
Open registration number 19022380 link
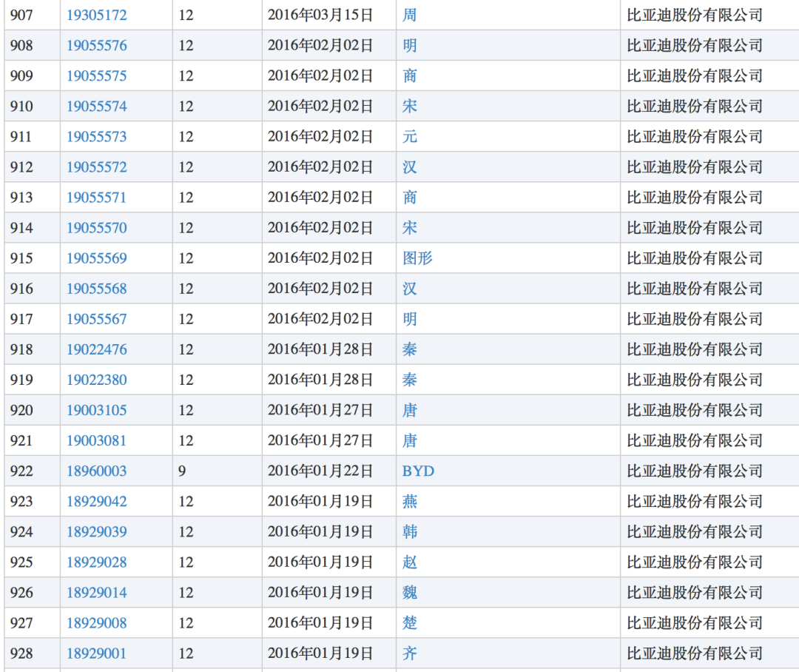pyautogui.click(x=97, y=380)
